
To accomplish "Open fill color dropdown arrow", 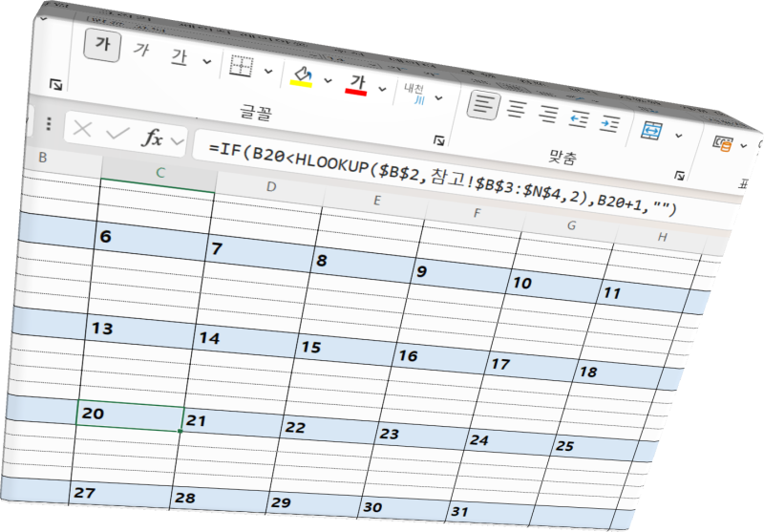I will [x=329, y=80].
